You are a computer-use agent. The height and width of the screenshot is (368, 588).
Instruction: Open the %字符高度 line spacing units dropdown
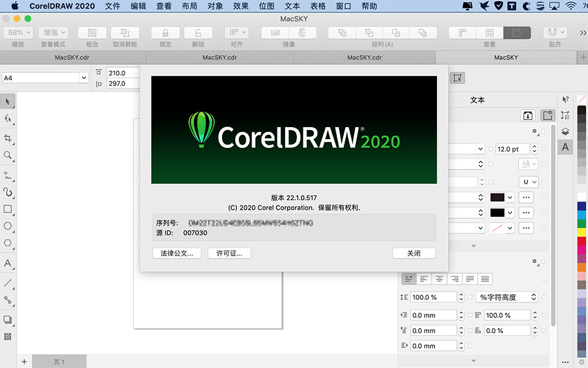507,297
